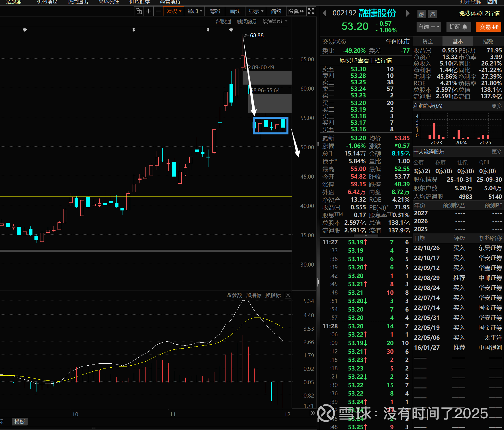The height and width of the screenshot is (430, 504).
Task: Click the 购买L2查看十档行情 link
Action: 366,60
